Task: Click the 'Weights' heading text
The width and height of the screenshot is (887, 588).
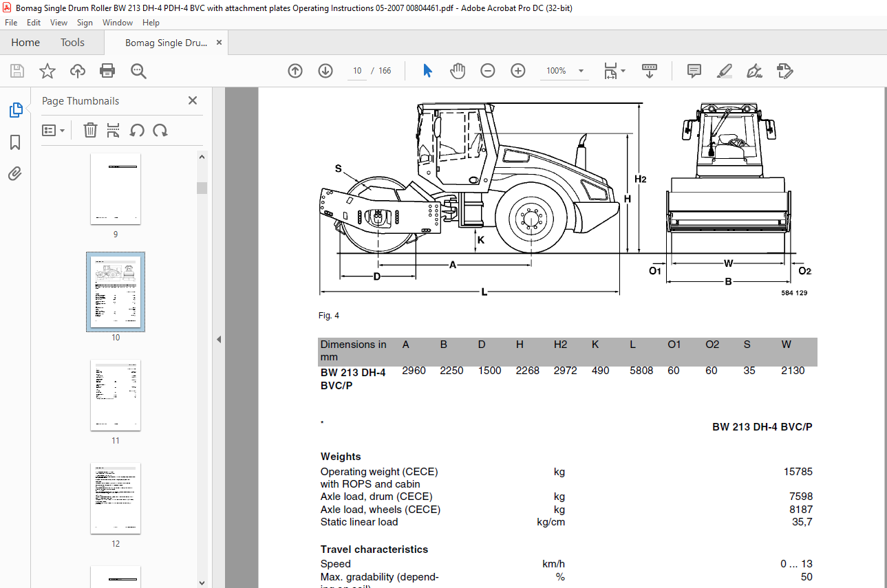Action: (x=341, y=457)
